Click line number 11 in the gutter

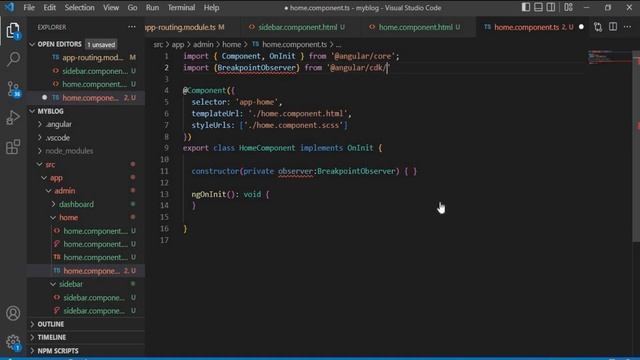tap(164, 171)
